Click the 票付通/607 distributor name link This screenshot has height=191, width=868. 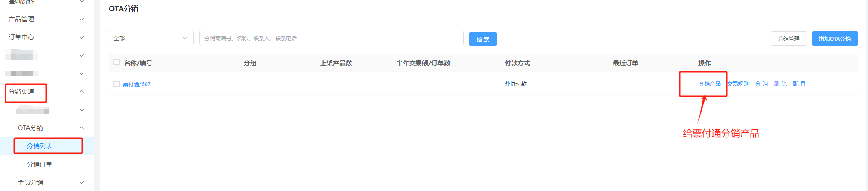tap(136, 84)
